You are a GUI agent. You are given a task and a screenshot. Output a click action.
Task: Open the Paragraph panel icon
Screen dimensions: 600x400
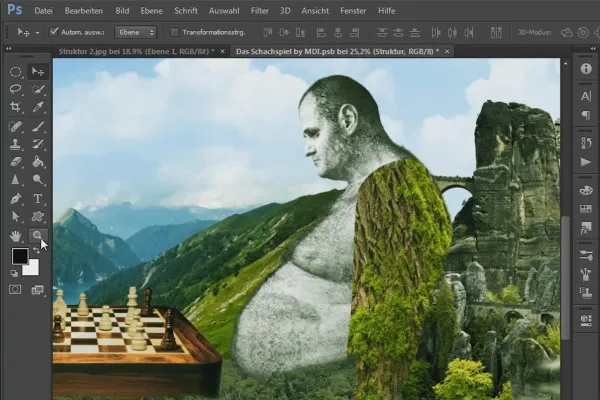(585, 115)
